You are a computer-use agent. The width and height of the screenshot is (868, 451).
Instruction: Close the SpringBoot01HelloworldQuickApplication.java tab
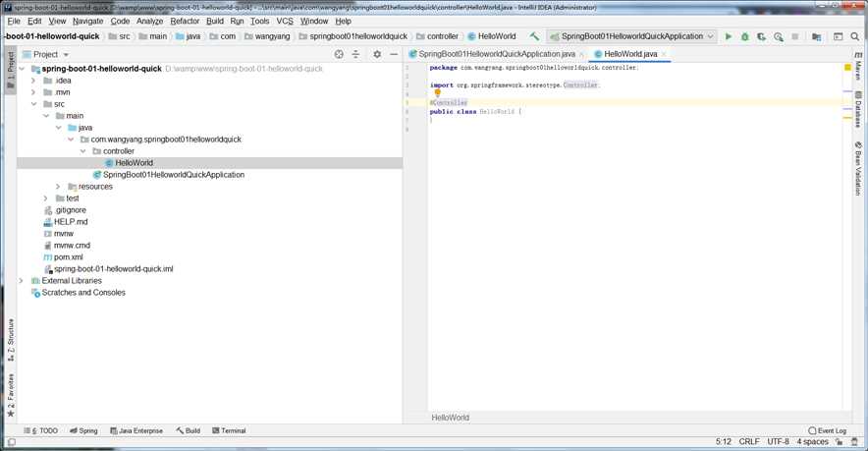tap(581, 54)
